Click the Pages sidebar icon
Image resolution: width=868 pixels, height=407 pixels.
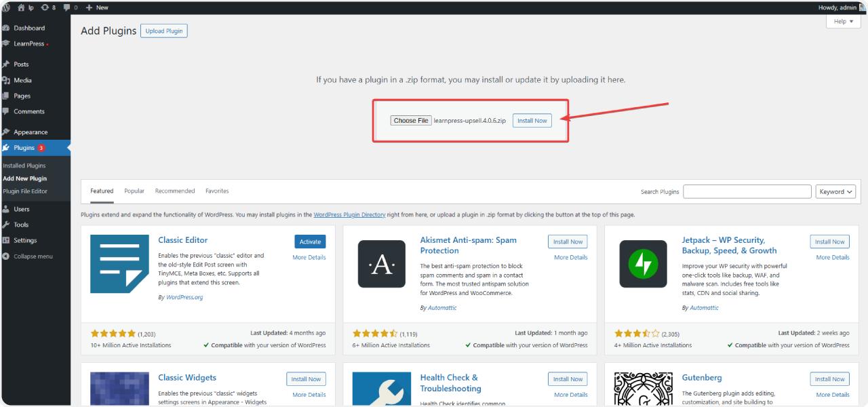[6, 96]
